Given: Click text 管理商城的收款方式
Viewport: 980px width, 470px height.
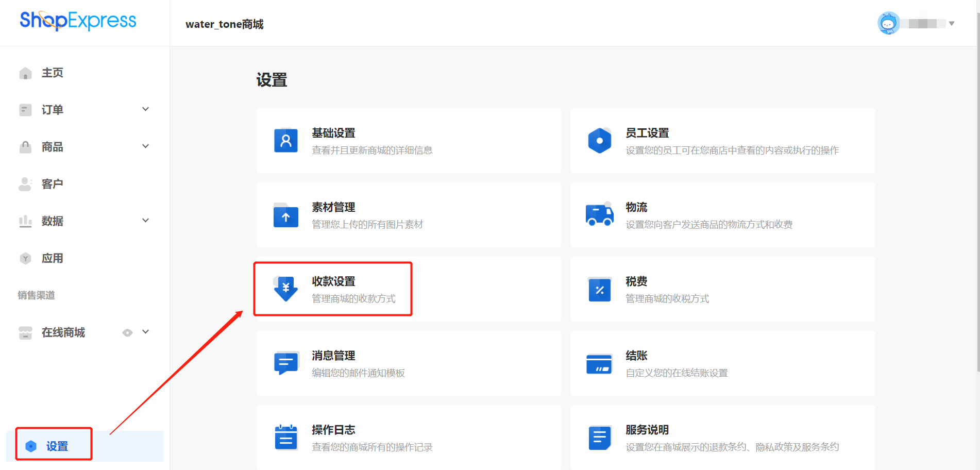Looking at the screenshot, I should [353, 299].
